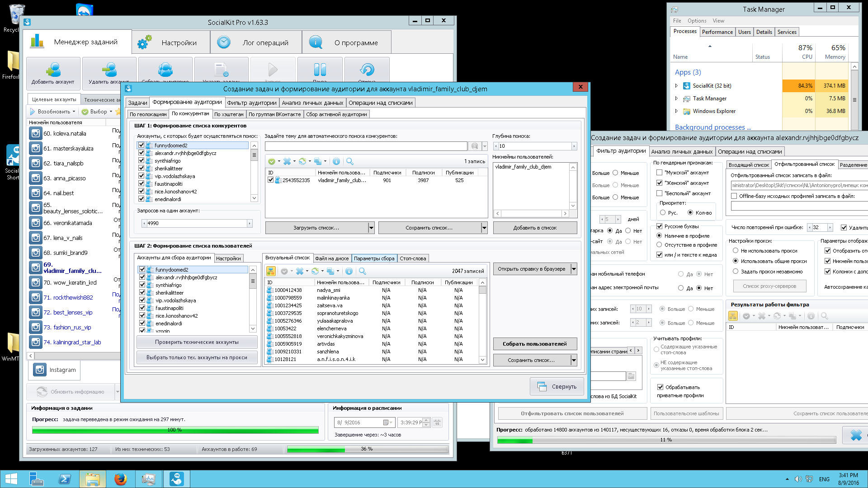This screenshot has height=488, width=868.
Task: Select Отсутствие в профиле radio button
Action: tap(659, 245)
